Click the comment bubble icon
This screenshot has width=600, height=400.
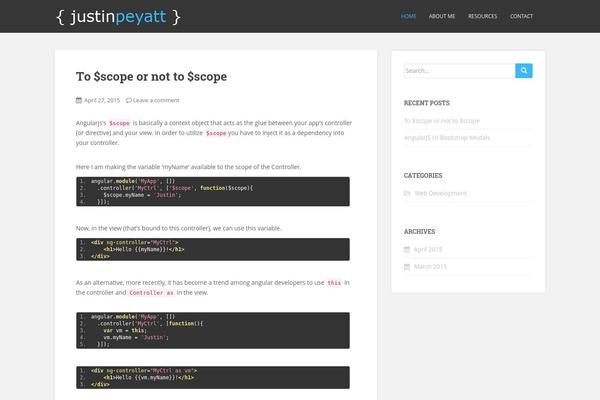(129, 100)
